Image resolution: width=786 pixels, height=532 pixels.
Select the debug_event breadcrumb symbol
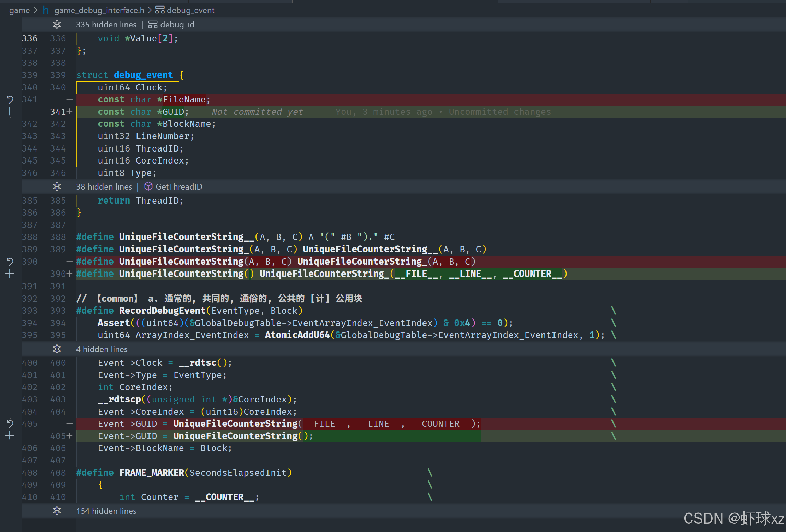pos(191,10)
